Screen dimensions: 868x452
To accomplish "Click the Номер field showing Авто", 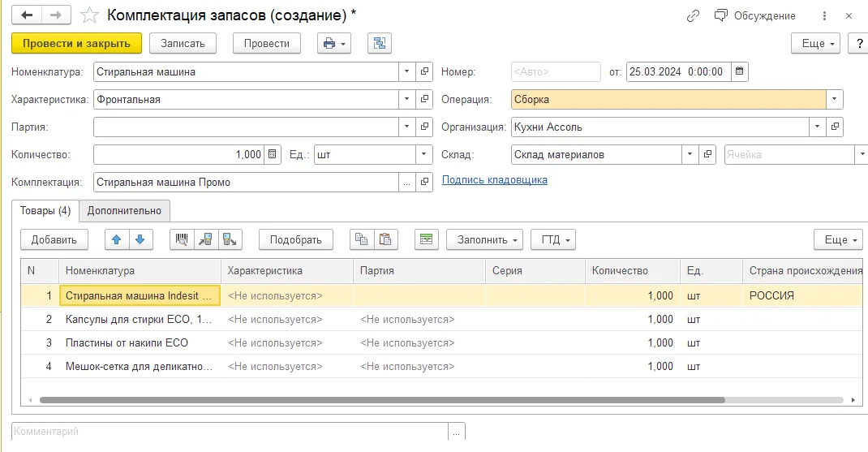I will pos(556,71).
